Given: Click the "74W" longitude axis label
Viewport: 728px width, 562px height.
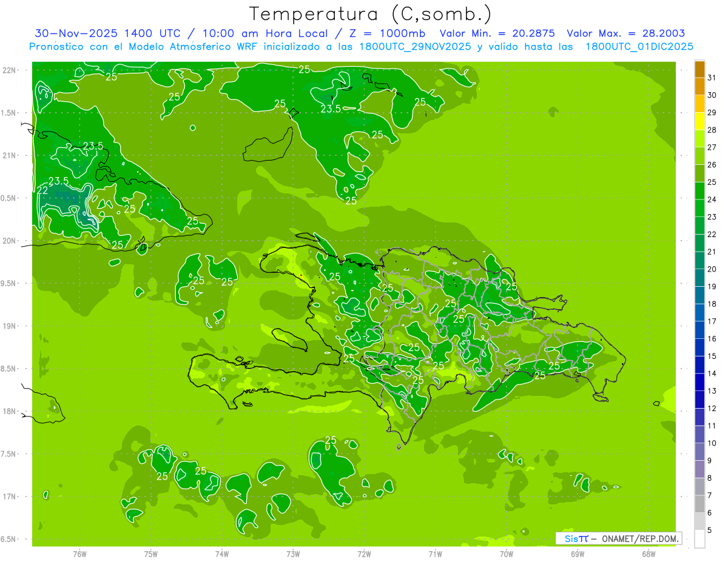Looking at the screenshot, I should 221,554.
